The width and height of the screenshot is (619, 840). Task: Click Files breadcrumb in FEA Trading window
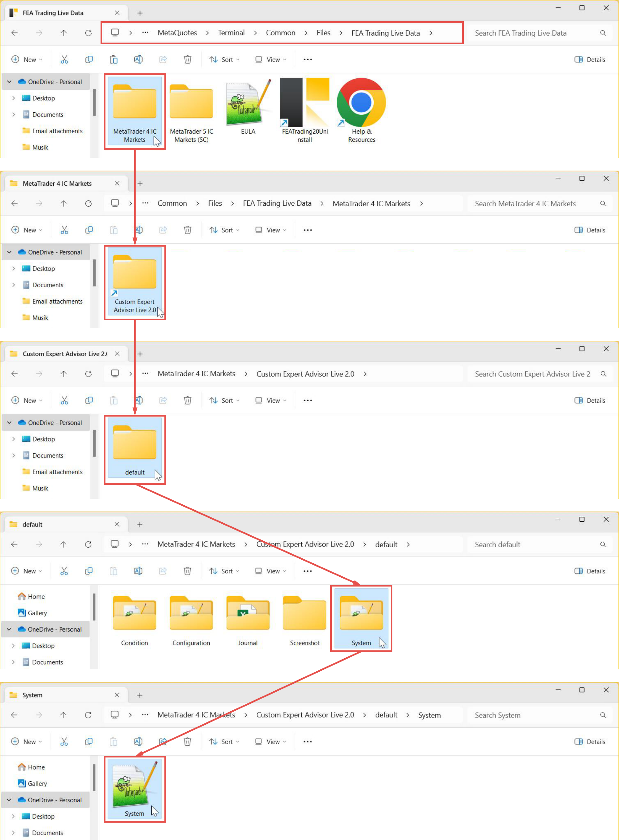pyautogui.click(x=323, y=33)
